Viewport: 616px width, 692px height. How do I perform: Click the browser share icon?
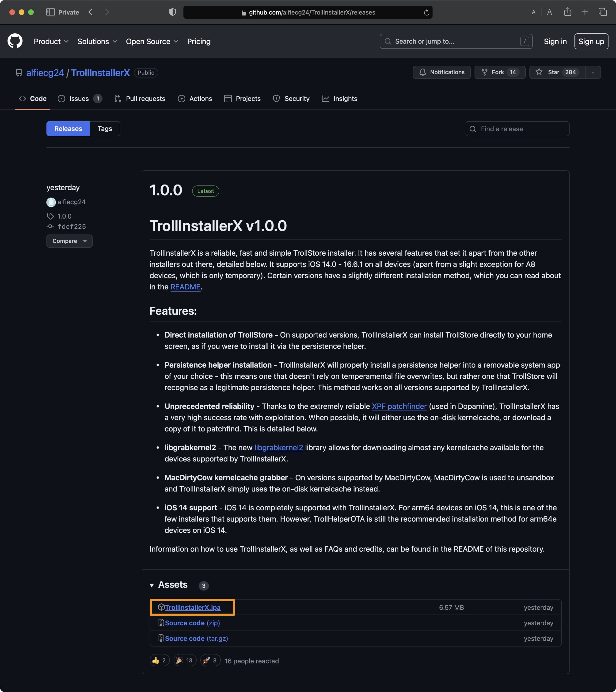568,12
